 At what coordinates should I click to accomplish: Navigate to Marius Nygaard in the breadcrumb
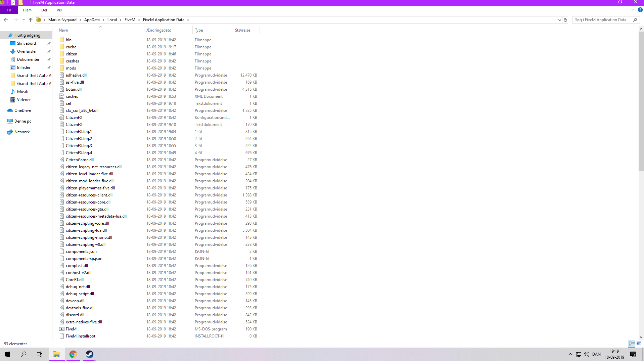[62, 20]
